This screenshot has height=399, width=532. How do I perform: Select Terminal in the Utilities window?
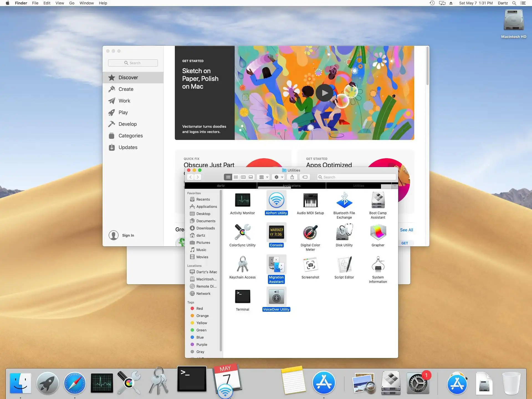[242, 297]
